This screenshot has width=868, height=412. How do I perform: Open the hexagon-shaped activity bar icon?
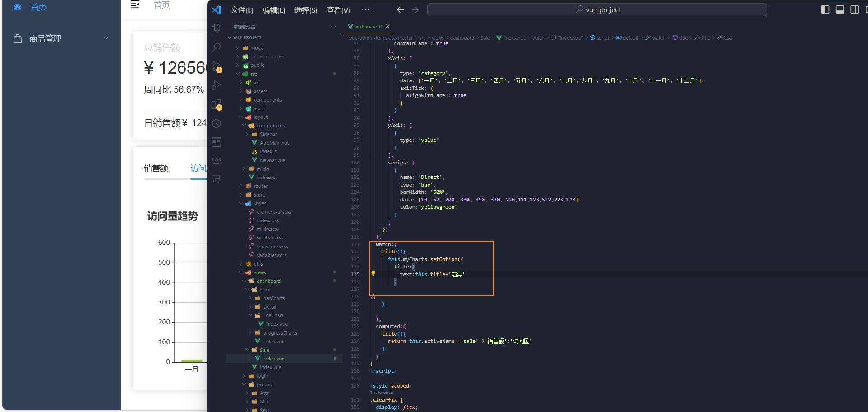[216, 123]
